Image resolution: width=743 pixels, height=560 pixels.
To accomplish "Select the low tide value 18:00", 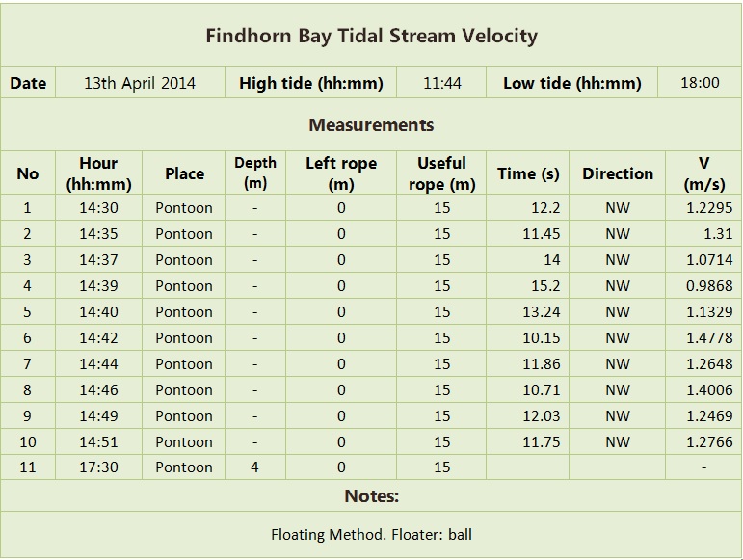I will (700, 83).
